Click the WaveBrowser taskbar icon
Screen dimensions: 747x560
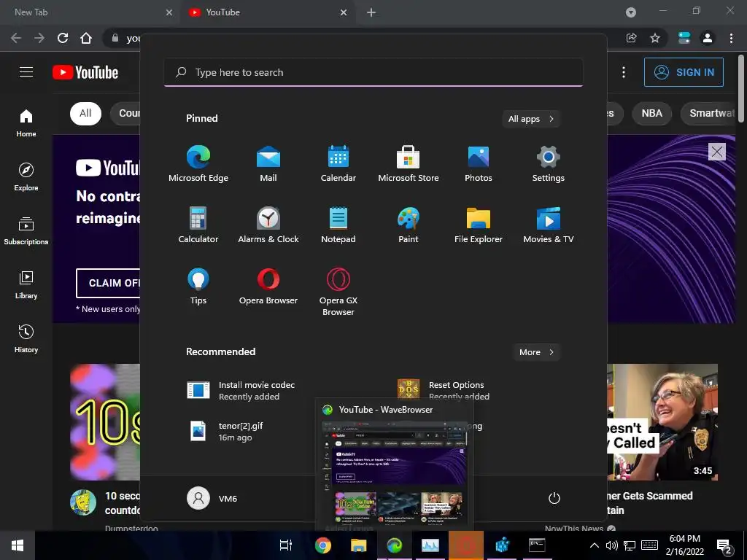(x=395, y=545)
